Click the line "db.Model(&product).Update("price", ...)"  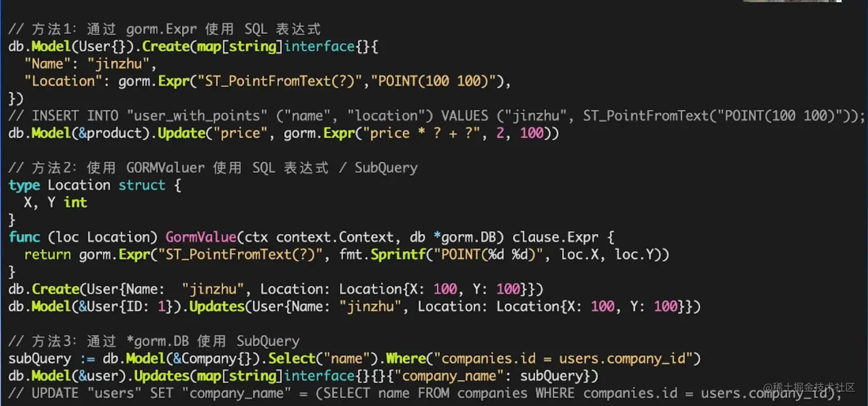click(x=284, y=133)
